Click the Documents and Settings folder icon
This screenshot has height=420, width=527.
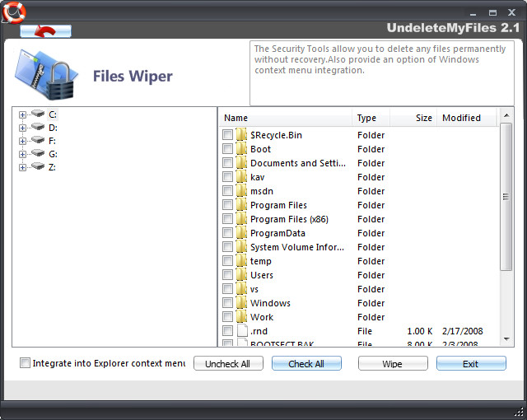click(241, 163)
